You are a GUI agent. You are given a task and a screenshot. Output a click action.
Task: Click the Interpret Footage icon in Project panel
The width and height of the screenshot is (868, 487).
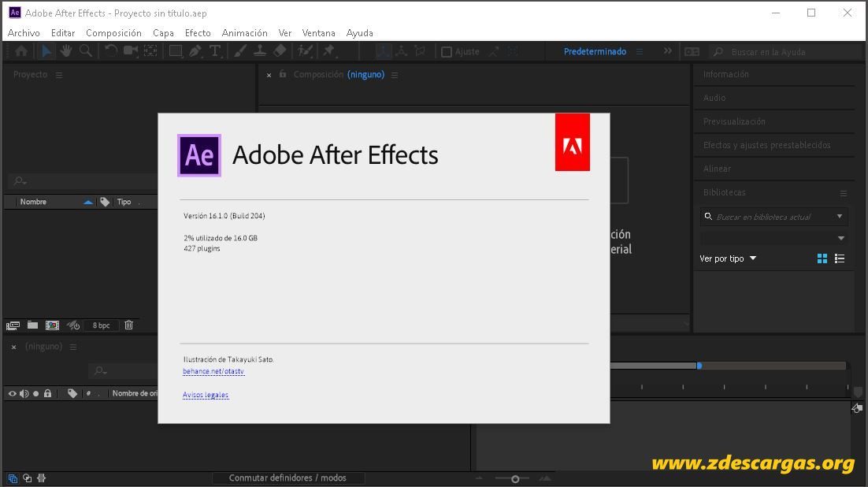13,325
